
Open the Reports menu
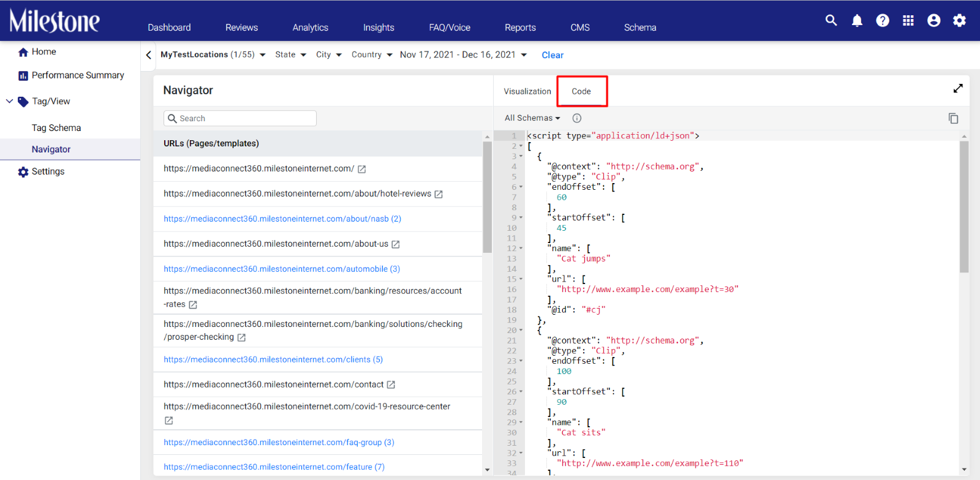[520, 28]
